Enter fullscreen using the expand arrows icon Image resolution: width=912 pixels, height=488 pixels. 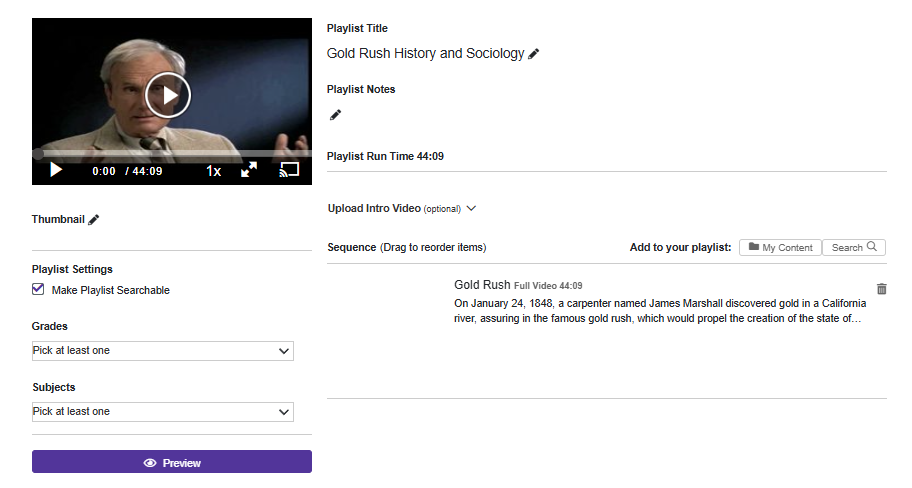249,170
